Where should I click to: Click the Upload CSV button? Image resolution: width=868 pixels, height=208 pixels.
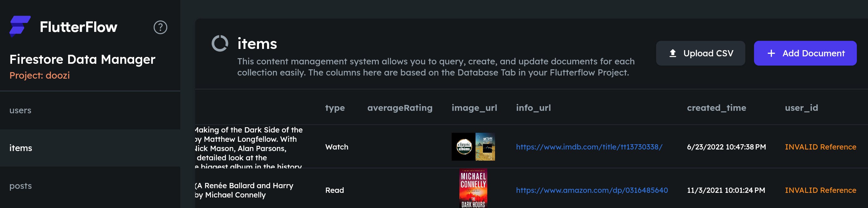700,53
